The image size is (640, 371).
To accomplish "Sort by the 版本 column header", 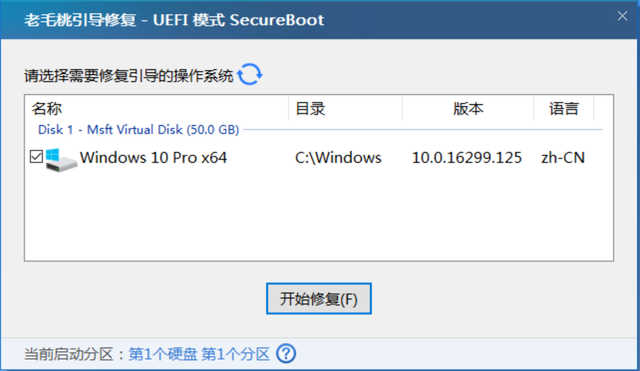I will [468, 109].
